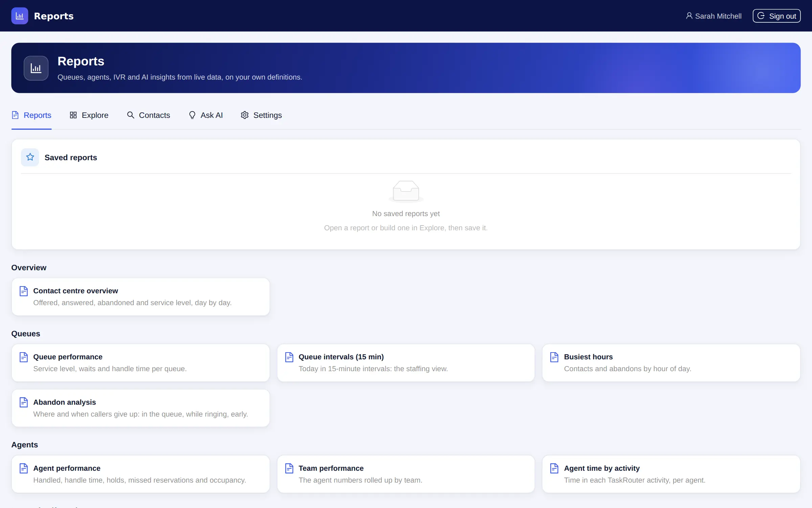Click the lightbulb icon beside the Ask AI tab

(192, 115)
